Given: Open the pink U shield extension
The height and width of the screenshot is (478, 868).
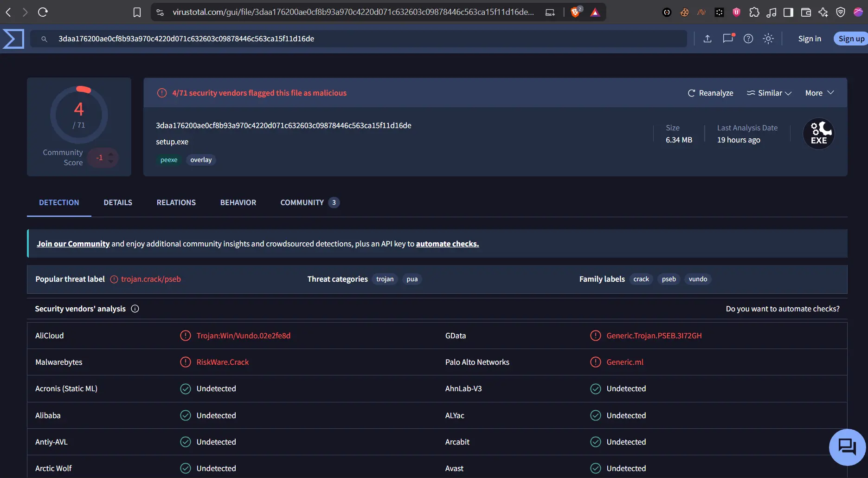Looking at the screenshot, I should click(x=736, y=12).
